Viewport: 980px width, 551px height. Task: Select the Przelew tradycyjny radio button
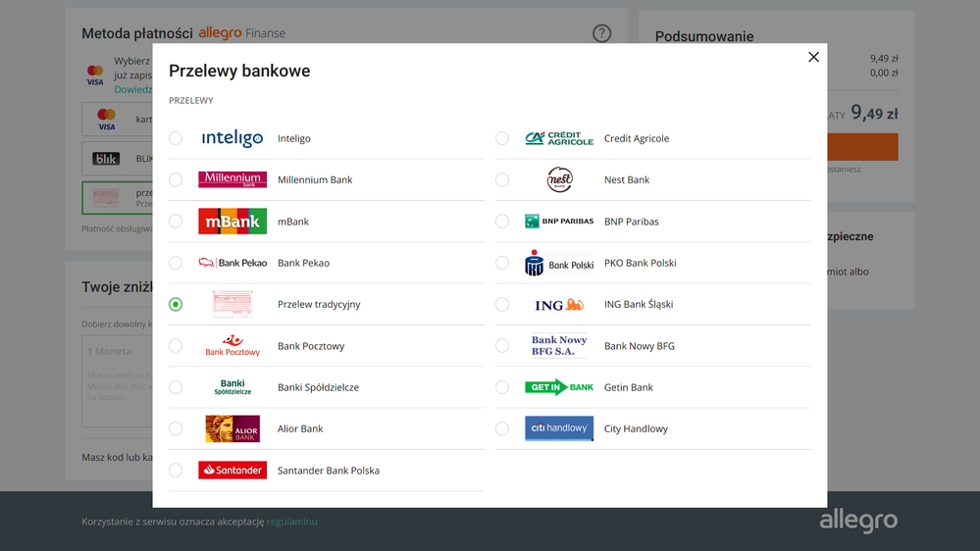(176, 304)
